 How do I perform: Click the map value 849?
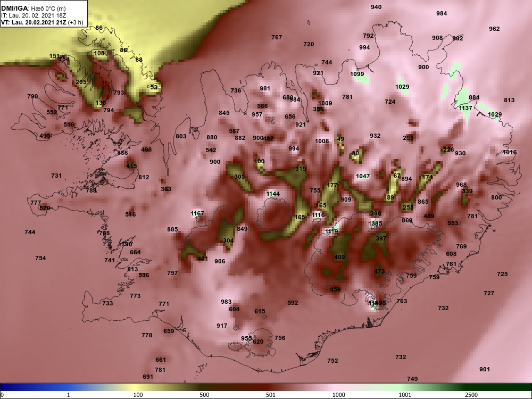[x=242, y=229]
